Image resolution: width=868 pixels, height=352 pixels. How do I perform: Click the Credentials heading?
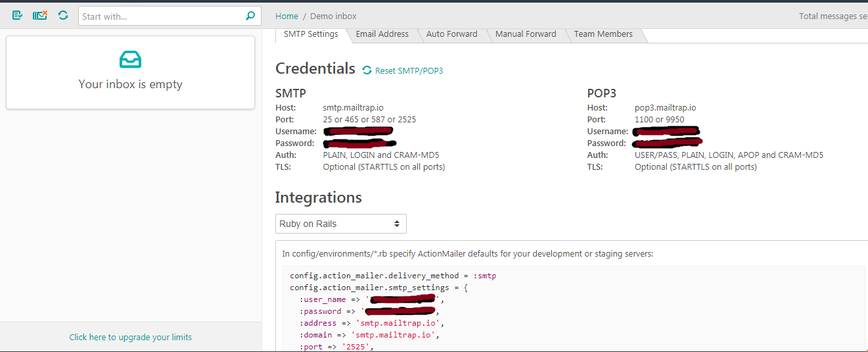[x=315, y=68]
